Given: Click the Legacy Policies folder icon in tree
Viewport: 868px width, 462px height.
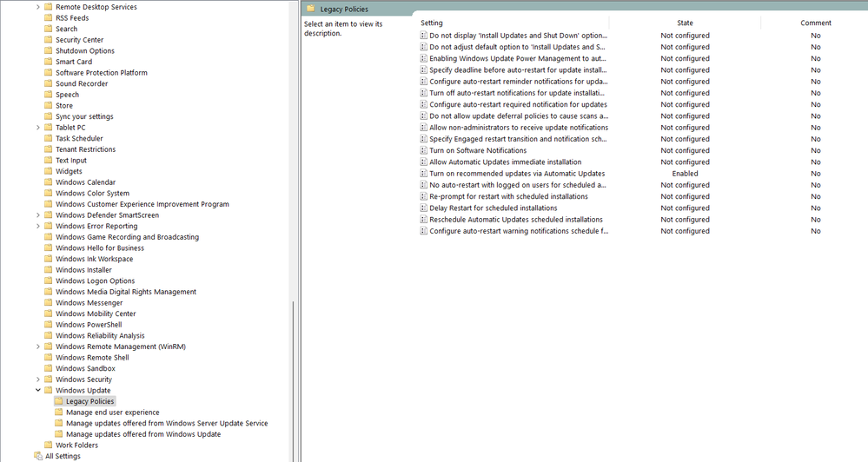Looking at the screenshot, I should click(59, 402).
